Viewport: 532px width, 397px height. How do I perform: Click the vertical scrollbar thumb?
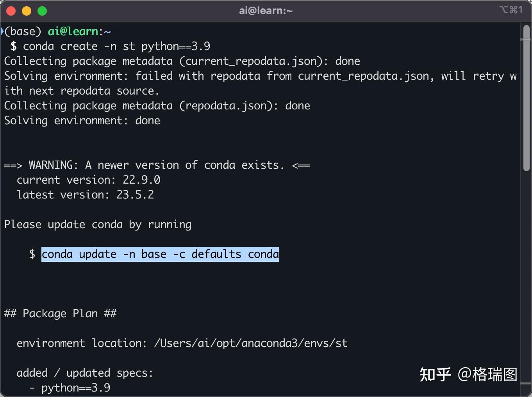526,98
